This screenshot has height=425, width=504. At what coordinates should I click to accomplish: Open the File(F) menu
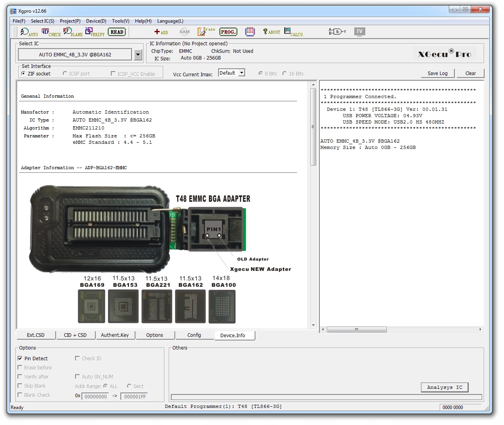tap(19, 21)
